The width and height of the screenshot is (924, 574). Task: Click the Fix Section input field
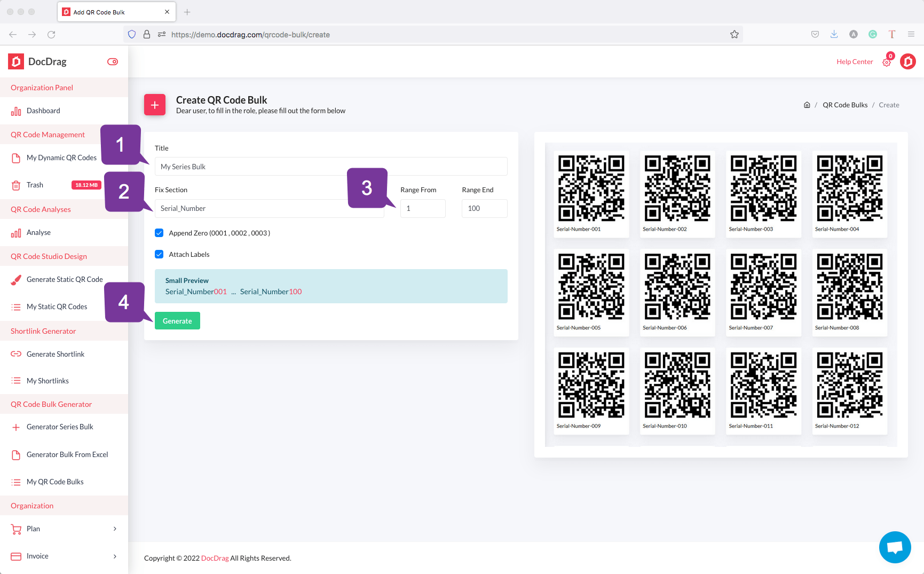pos(270,208)
